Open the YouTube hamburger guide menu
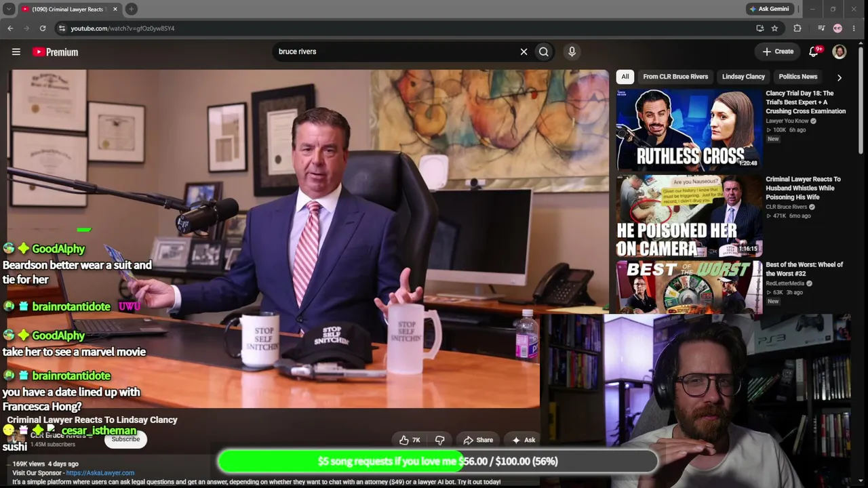 [16, 52]
